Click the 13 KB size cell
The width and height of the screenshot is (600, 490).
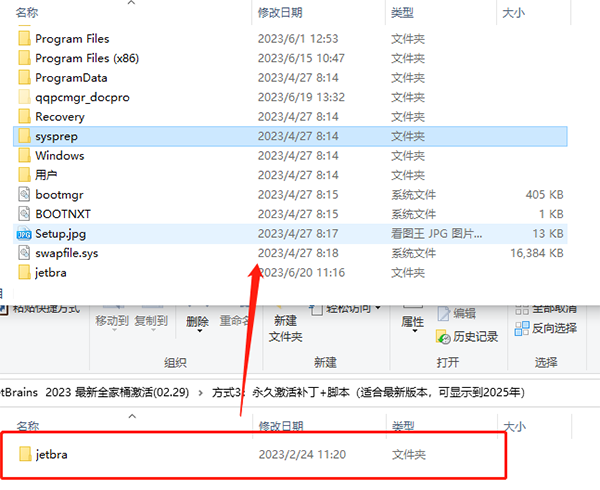point(548,233)
